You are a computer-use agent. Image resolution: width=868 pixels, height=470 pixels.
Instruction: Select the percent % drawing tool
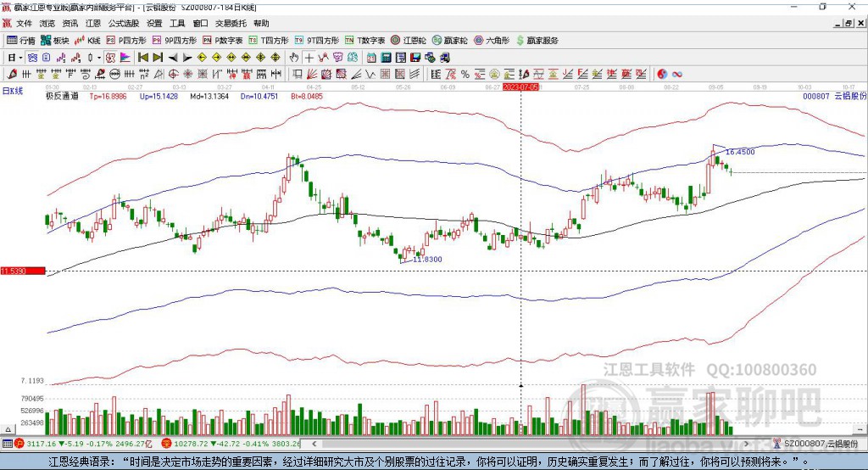[x=465, y=75]
